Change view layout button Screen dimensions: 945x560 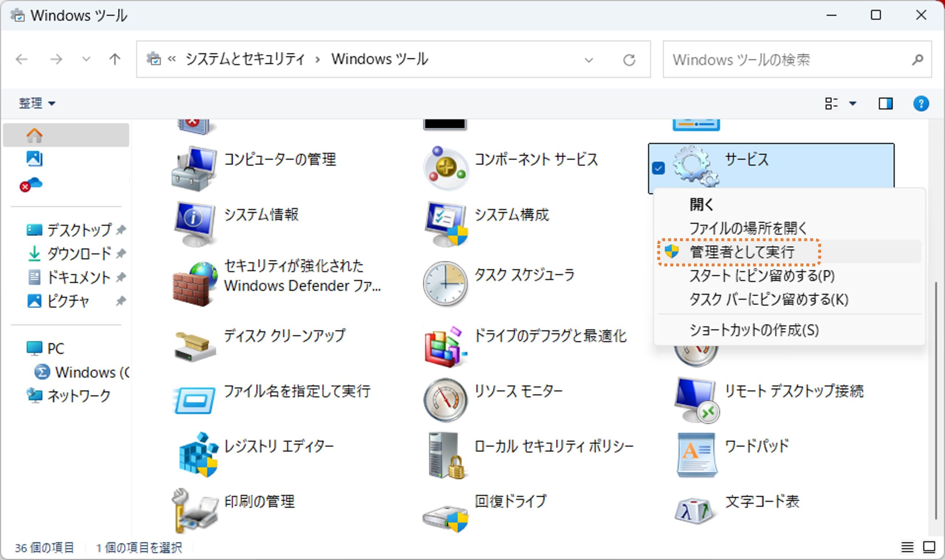tap(831, 103)
